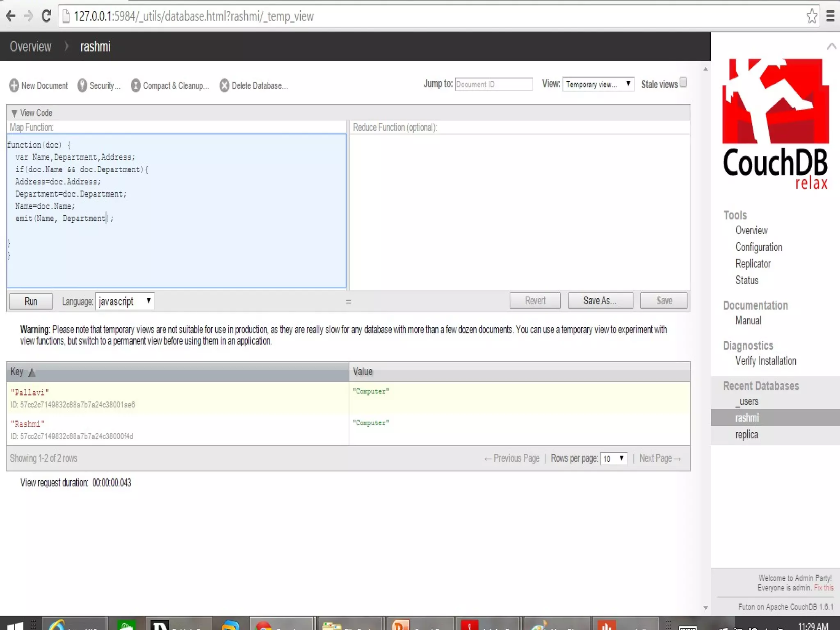
Task: Go back with the browser back arrow
Action: click(x=11, y=16)
